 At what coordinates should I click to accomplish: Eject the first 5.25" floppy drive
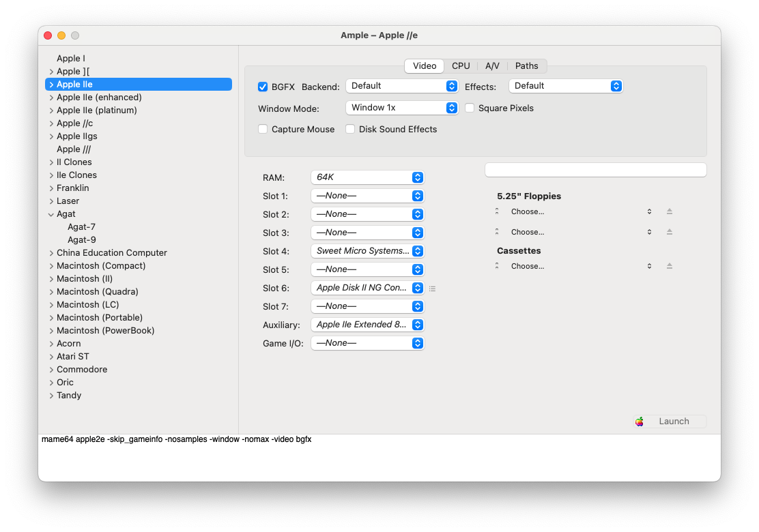669,211
